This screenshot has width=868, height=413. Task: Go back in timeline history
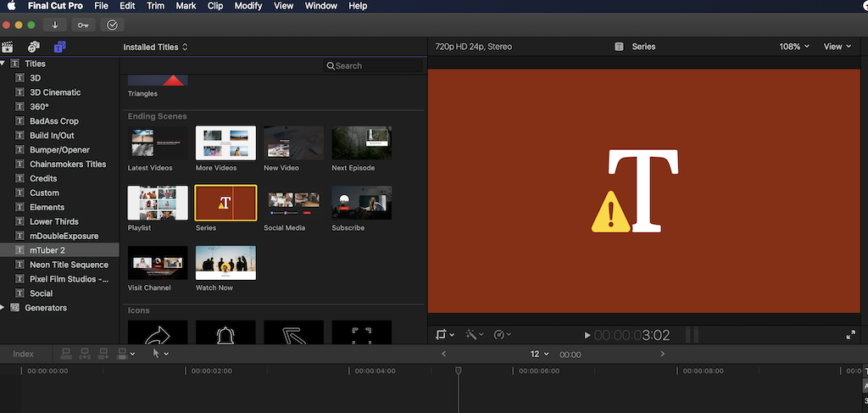[443, 354]
